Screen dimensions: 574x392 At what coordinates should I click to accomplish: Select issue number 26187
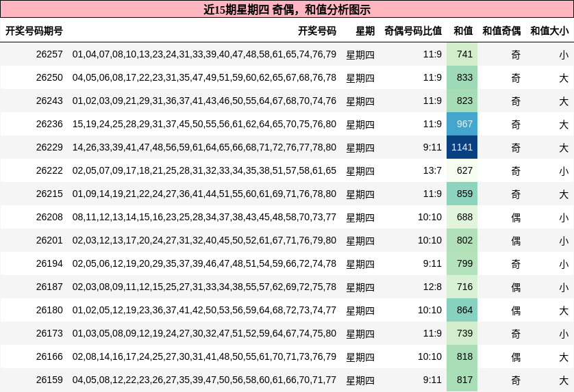(x=49, y=287)
